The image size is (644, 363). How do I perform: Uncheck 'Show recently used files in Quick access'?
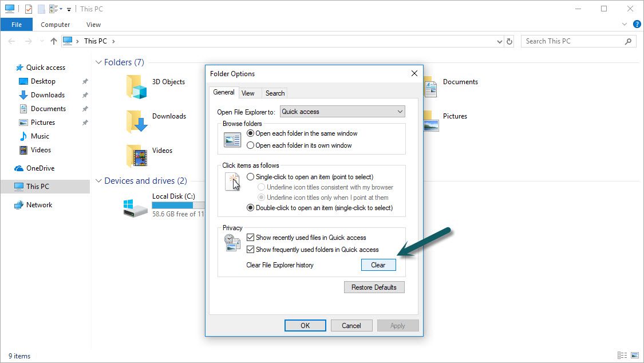(x=306, y=238)
